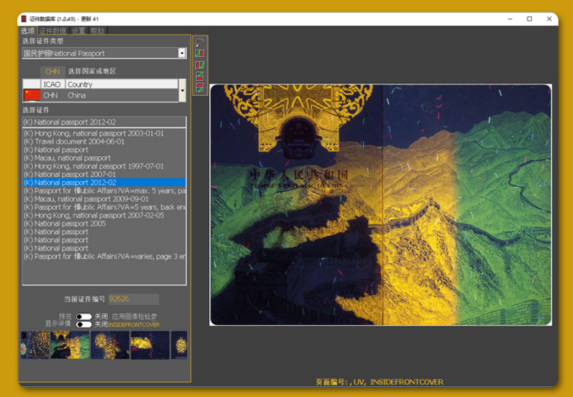Click the large UV passport image

[380, 205]
